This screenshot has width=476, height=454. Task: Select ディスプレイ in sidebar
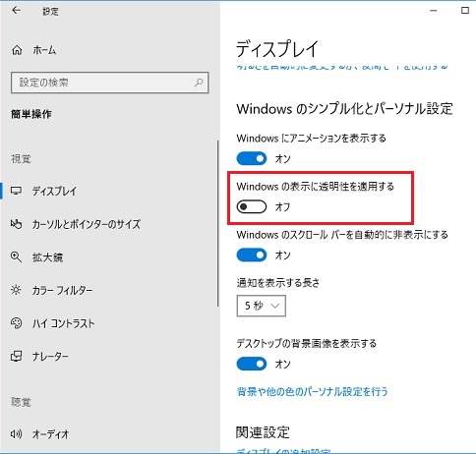coord(54,191)
